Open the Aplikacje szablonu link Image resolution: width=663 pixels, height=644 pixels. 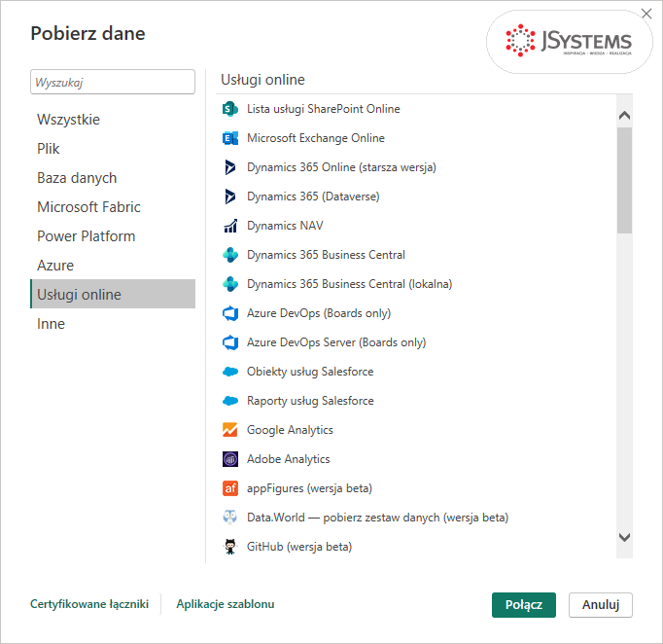(x=226, y=604)
